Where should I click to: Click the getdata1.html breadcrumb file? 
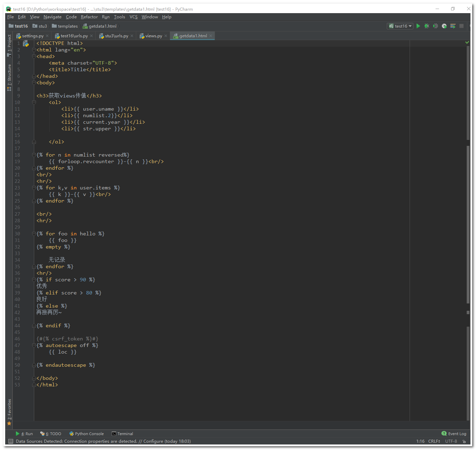[100, 26]
